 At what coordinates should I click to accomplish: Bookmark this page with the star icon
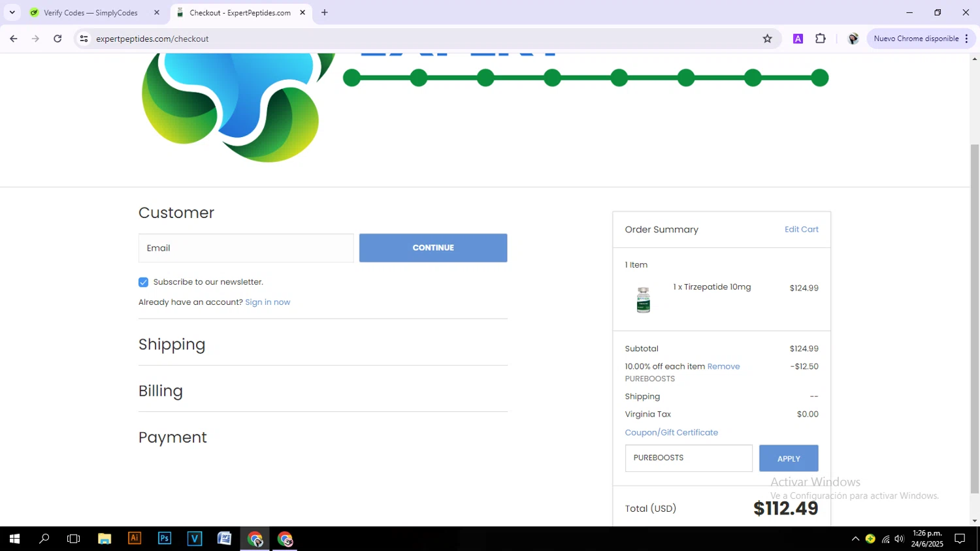(767, 39)
